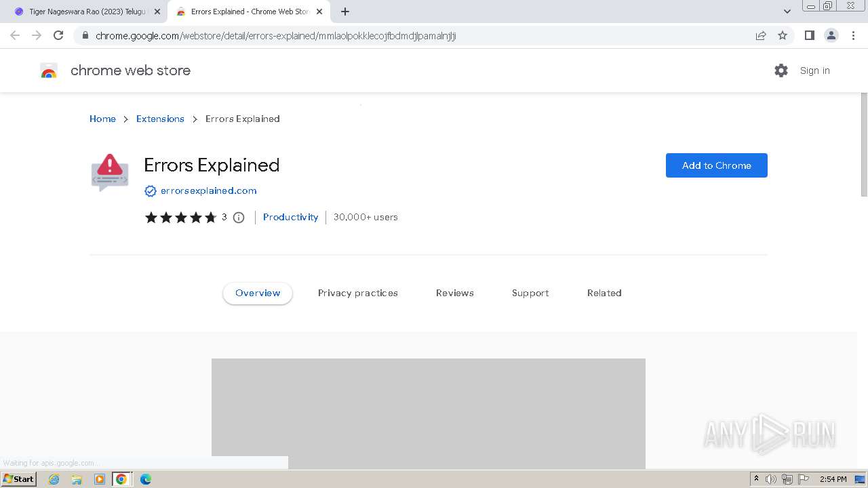Viewport: 868px width, 488px height.
Task: Close the Tiger Nageswara Rao tab
Action: [x=157, y=12]
